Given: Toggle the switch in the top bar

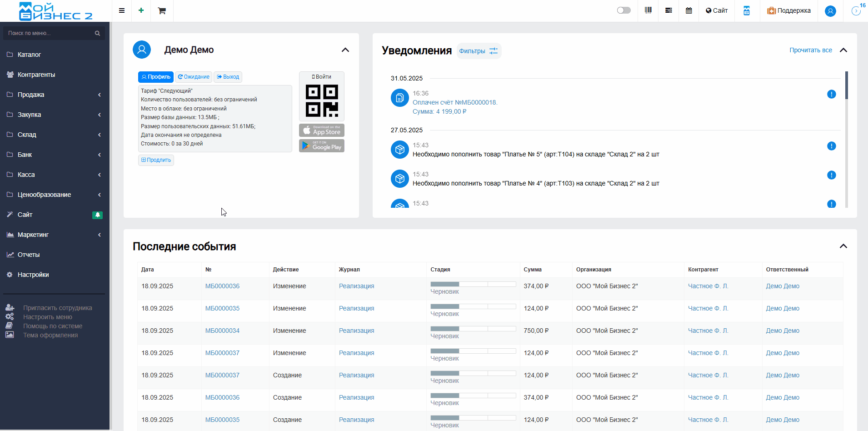Looking at the screenshot, I should 624,10.
